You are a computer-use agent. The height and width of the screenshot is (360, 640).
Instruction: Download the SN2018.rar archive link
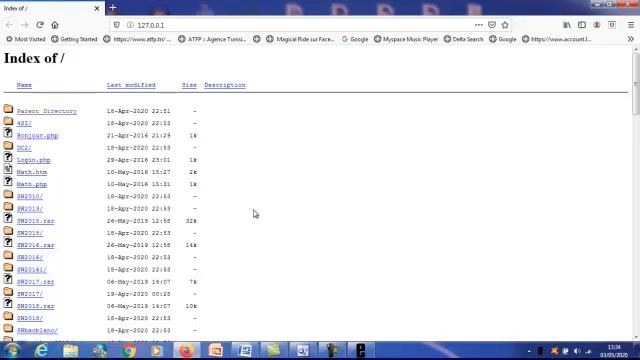(36, 306)
